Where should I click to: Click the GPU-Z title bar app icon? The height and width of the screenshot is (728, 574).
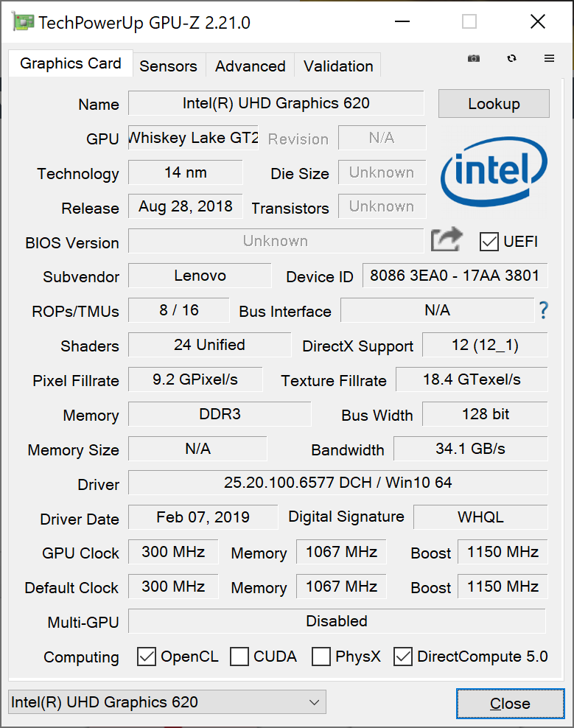[x=21, y=22]
